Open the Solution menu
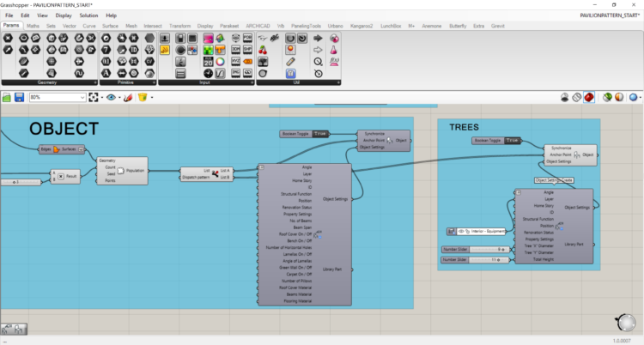 [88, 15]
